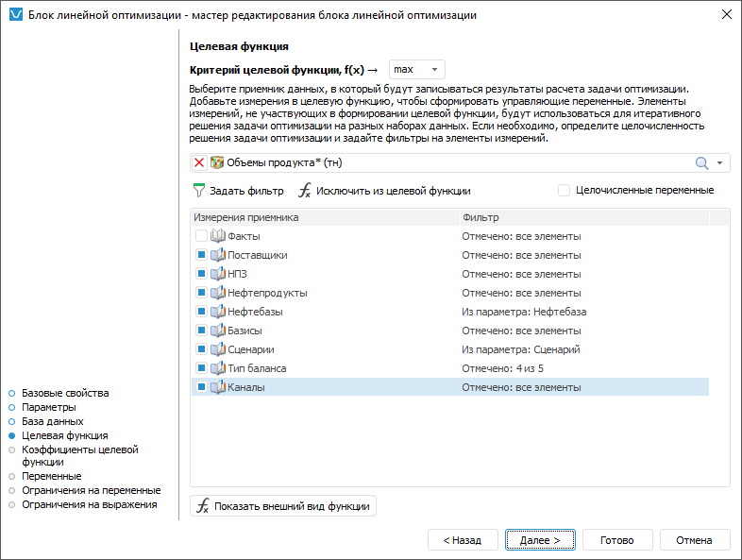Click the dimension icon beside Нефтебазы
The width and height of the screenshot is (742, 560).
[218, 312]
